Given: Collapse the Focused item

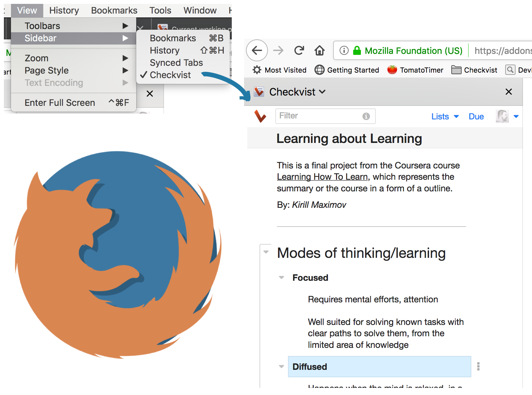Looking at the screenshot, I should pos(281,278).
